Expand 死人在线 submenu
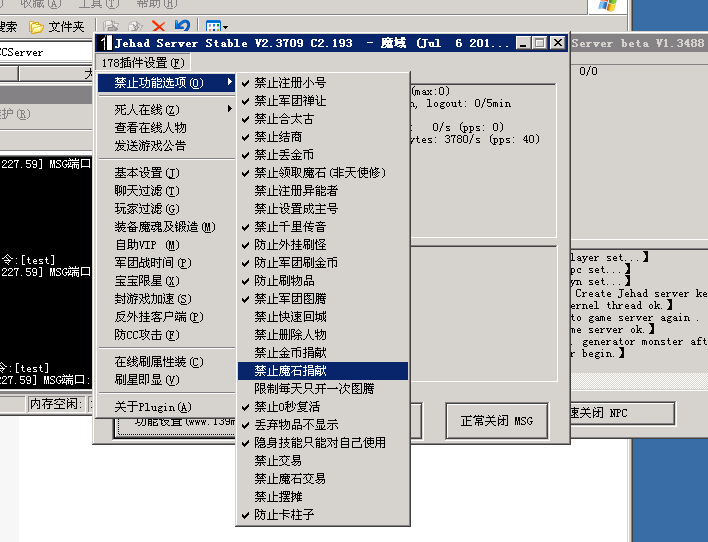708x542 pixels. tap(147, 110)
